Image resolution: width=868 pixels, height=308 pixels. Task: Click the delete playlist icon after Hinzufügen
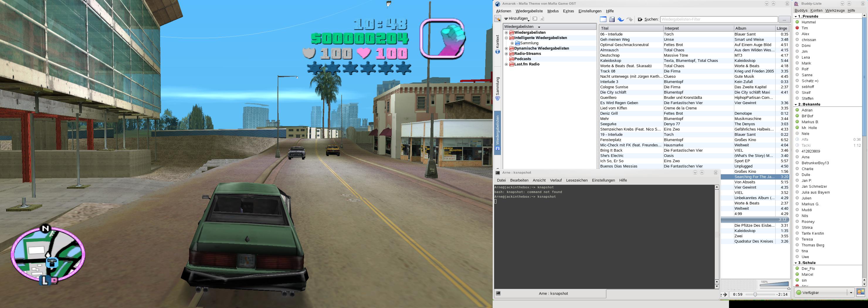pyautogui.click(x=542, y=18)
